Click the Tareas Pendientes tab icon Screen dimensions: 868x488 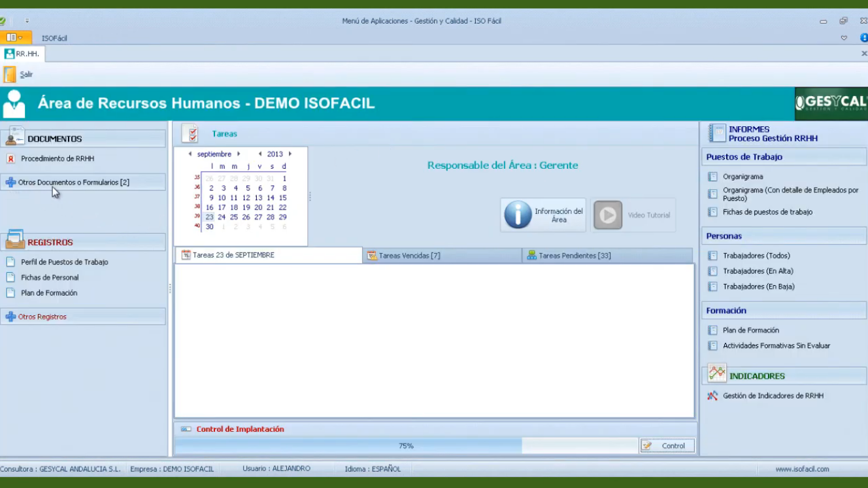(x=531, y=256)
